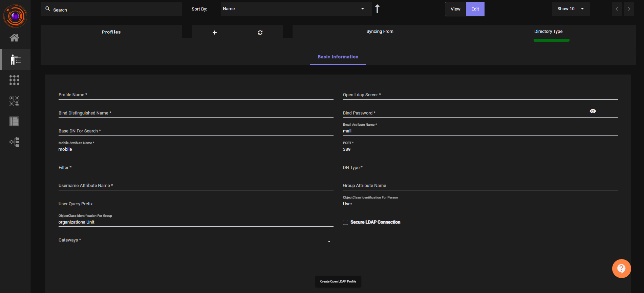
Task: Select the Directory Type tab
Action: pos(549,32)
